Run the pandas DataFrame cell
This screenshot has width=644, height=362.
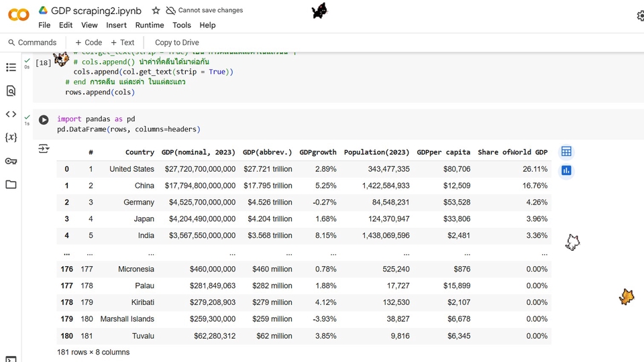coord(44,120)
